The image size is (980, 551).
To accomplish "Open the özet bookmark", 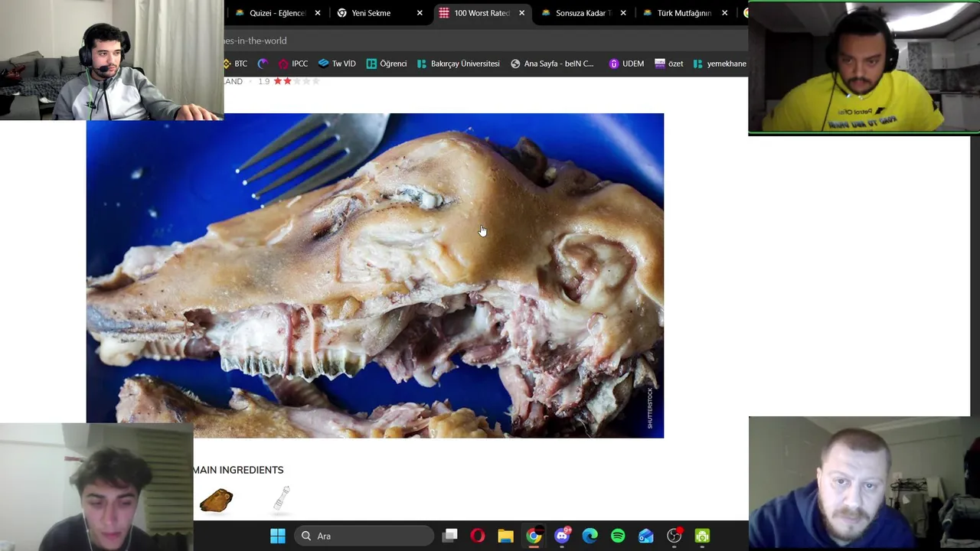I will click(669, 64).
